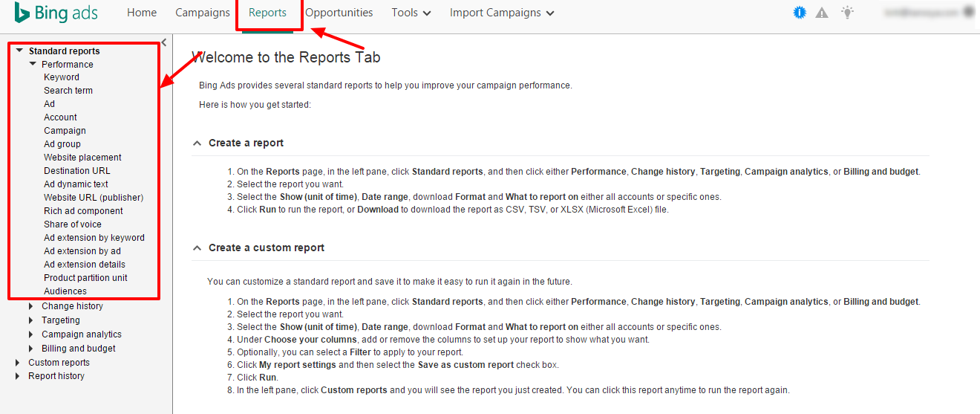The width and height of the screenshot is (980, 414).
Task: Click the Create a custom report heading text
Action: (x=267, y=248)
